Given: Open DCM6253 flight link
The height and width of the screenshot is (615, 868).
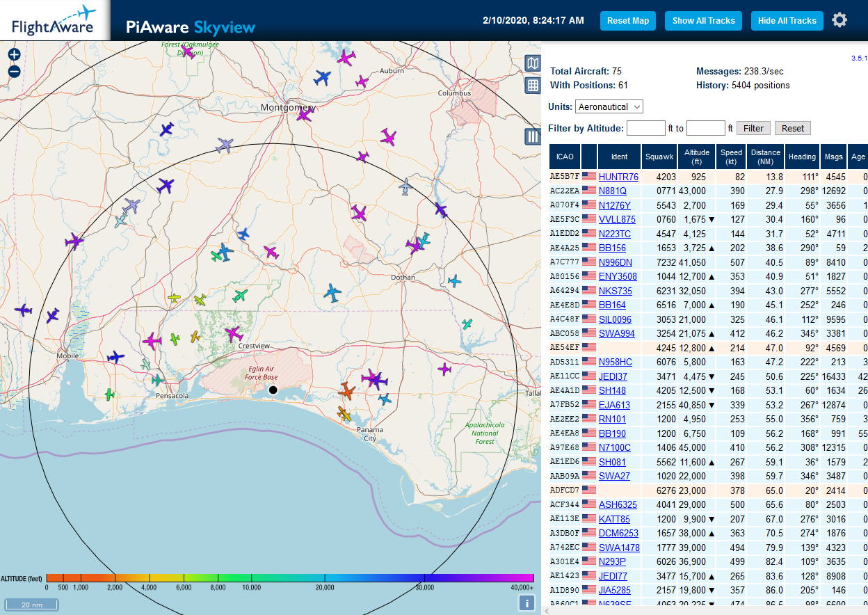Looking at the screenshot, I should coord(618,534).
